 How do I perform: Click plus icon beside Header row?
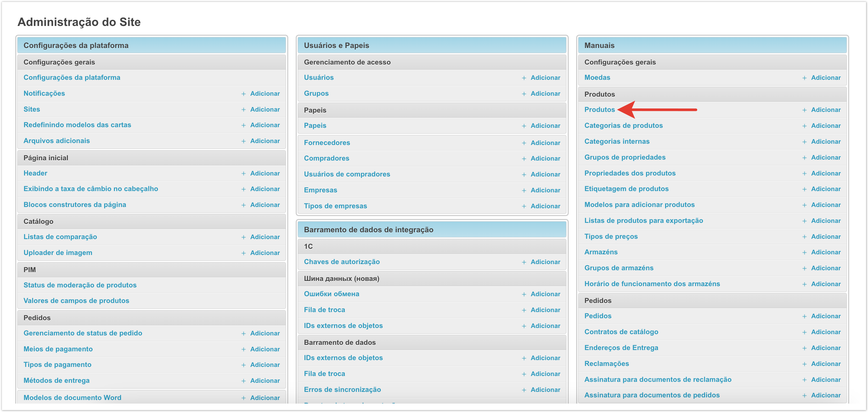[243, 174]
